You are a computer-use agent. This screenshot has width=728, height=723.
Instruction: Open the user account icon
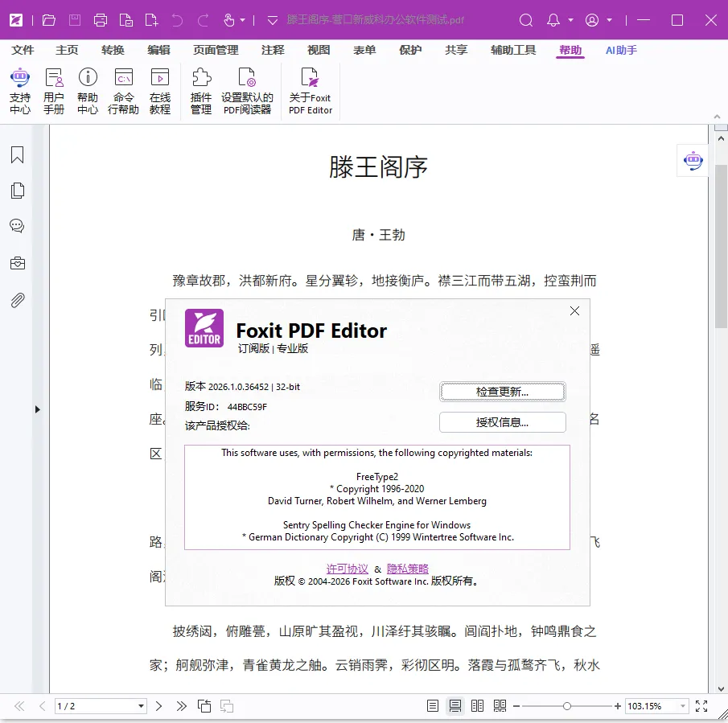pyautogui.click(x=592, y=20)
